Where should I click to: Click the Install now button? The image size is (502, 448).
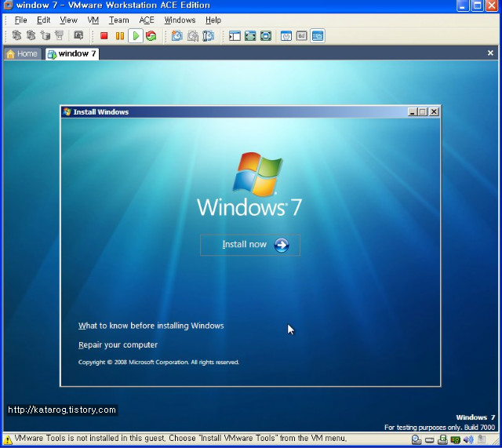[x=250, y=245]
